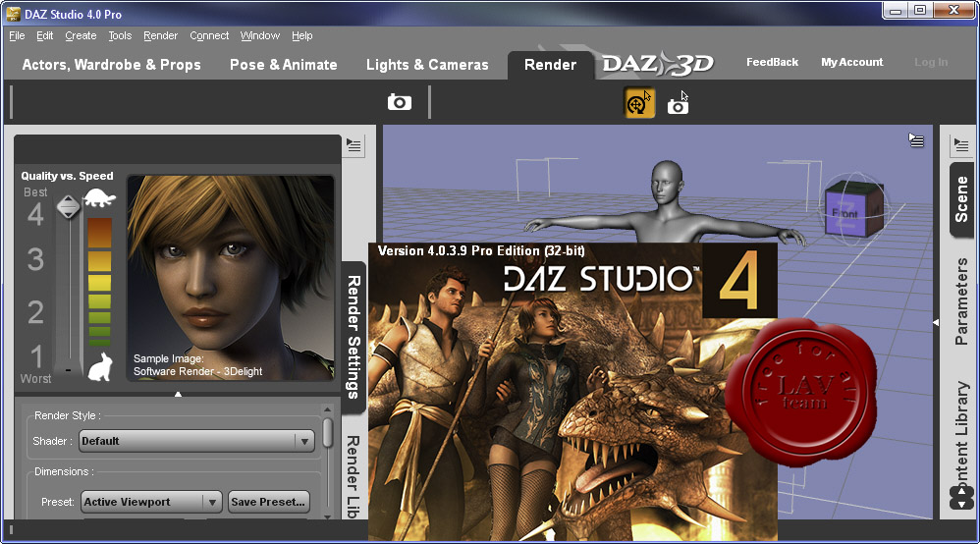Screen dimensions: 980x544
Task: Open the Tools menu
Action: click(x=120, y=35)
